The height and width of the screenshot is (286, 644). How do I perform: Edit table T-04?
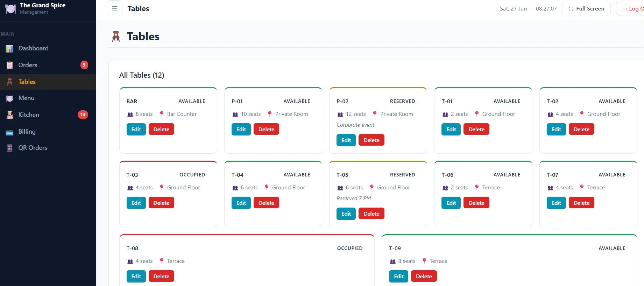tap(241, 203)
